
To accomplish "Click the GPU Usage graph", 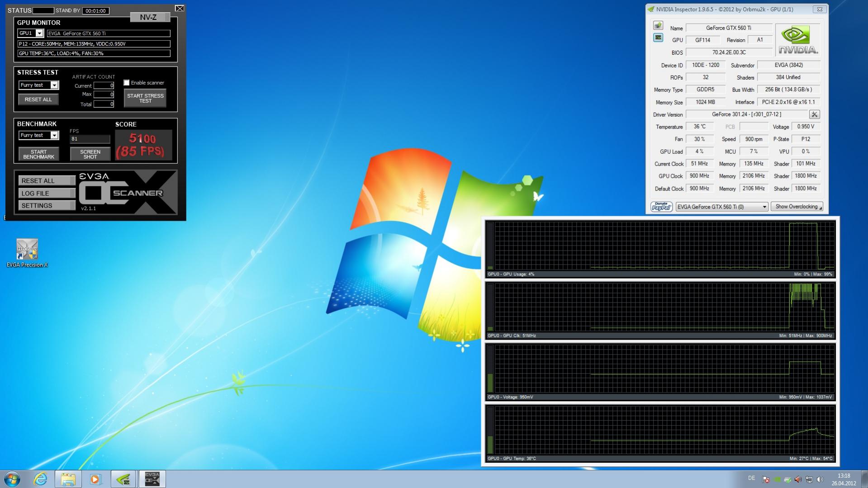I will (660, 249).
